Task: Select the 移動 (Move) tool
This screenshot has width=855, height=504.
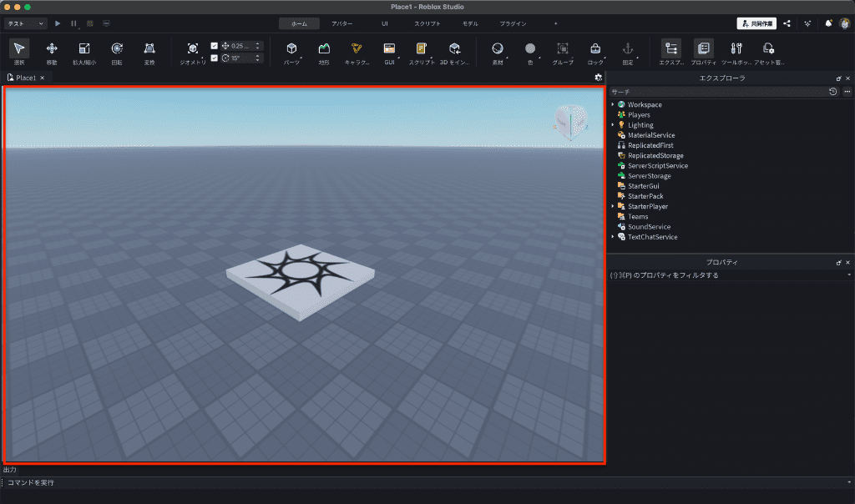Action: click(x=52, y=49)
